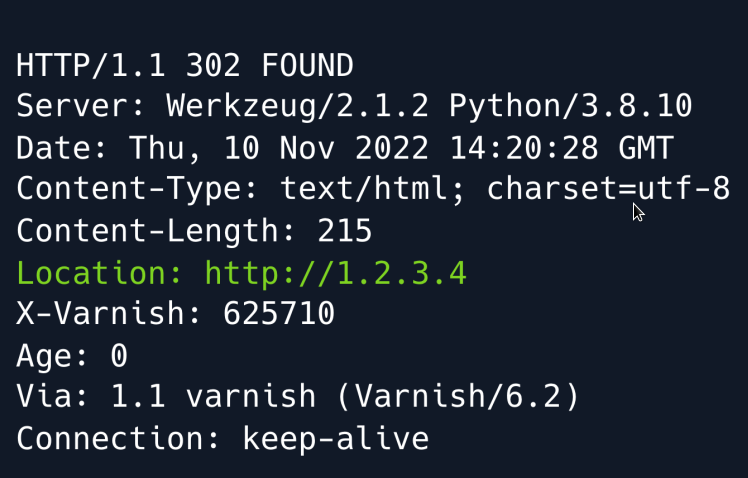Click the Content-Length value 215
748x478 pixels.
[x=345, y=232]
